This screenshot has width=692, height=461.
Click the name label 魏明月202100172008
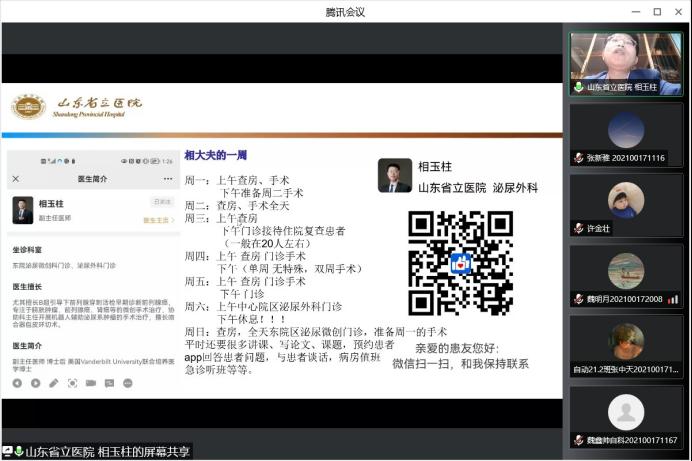click(x=624, y=299)
